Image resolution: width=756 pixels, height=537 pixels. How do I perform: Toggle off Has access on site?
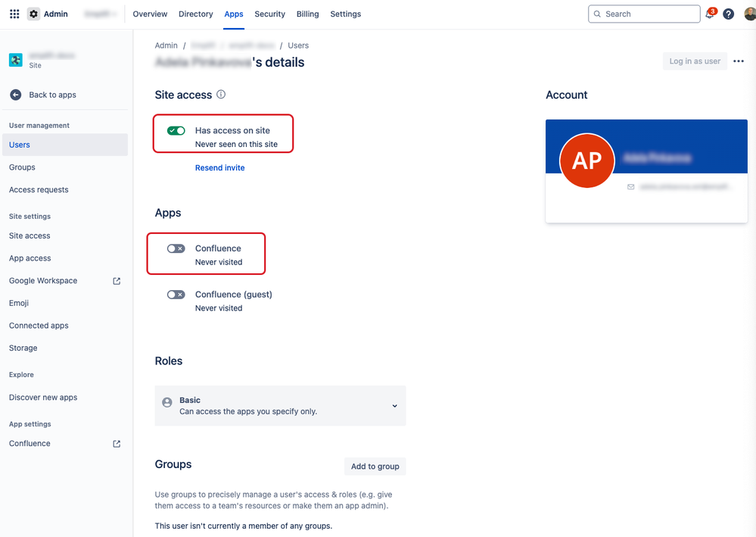(176, 131)
